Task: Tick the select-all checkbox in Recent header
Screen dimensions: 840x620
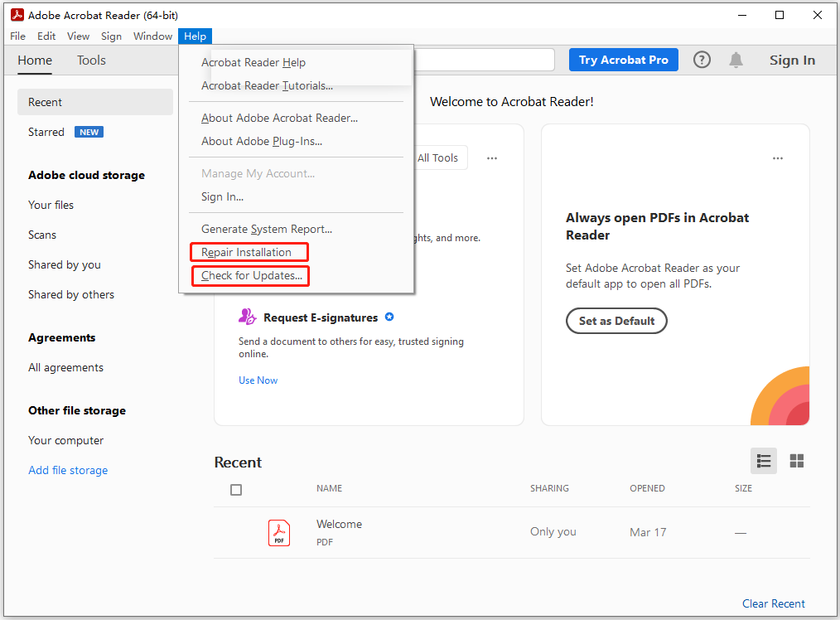Action: tap(236, 489)
